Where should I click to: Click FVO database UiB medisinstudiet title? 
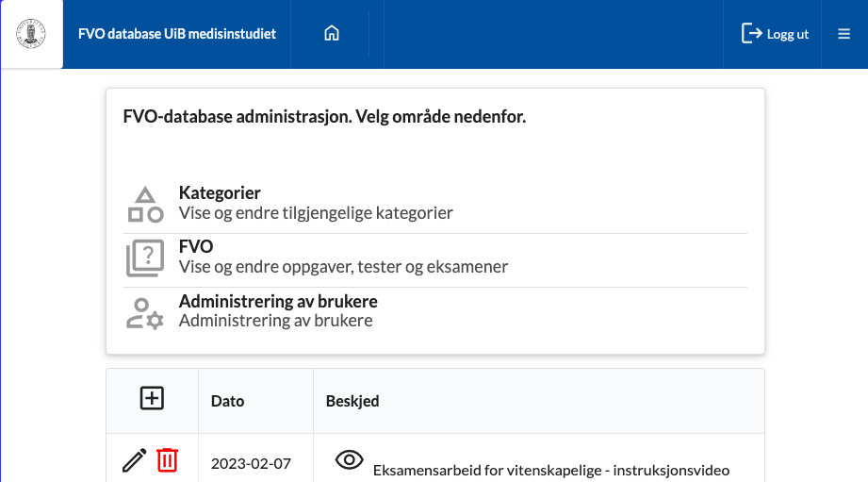pyautogui.click(x=176, y=34)
